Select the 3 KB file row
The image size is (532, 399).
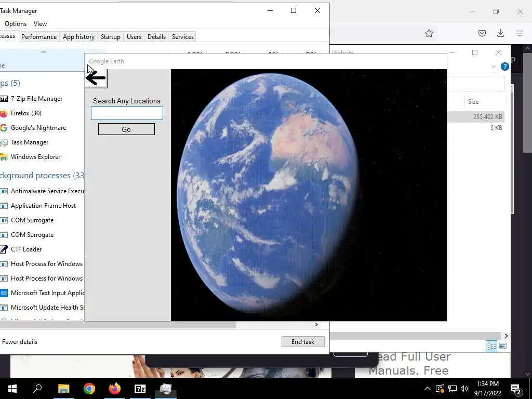[x=476, y=128]
